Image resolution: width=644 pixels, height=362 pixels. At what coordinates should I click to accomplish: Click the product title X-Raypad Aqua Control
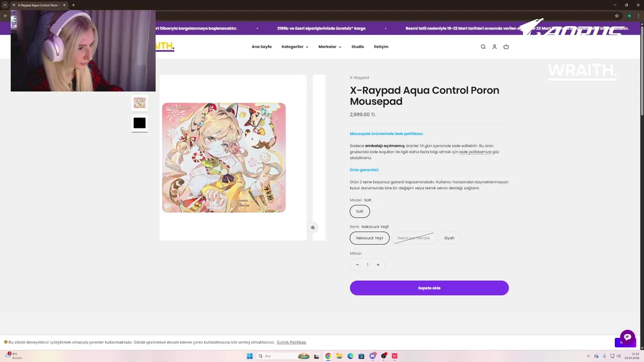425,96
